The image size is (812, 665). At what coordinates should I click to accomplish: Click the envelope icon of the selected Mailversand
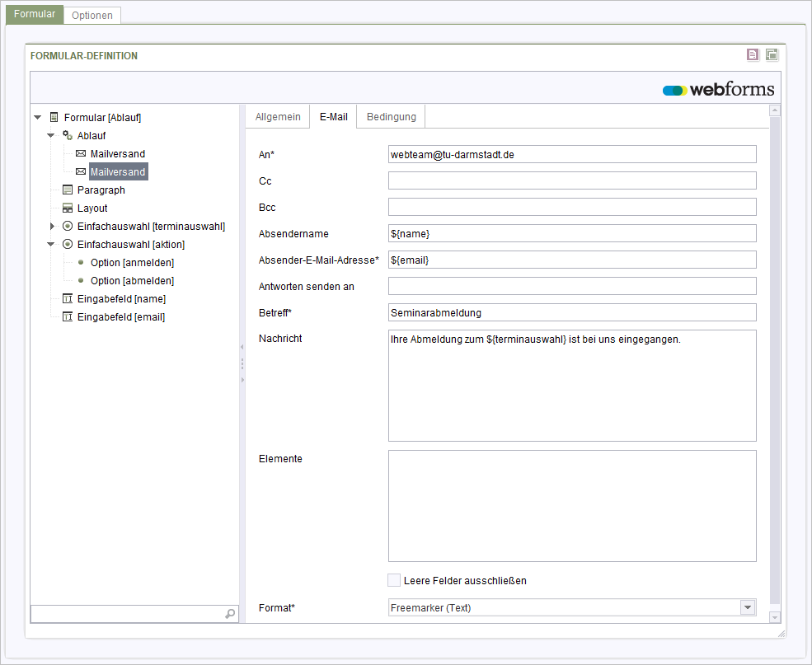[81, 171]
